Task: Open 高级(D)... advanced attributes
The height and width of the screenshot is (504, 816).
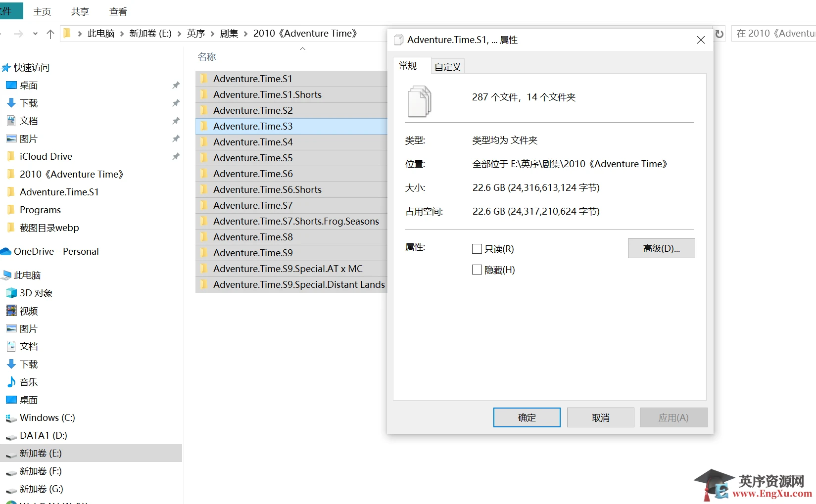Action: tap(662, 248)
